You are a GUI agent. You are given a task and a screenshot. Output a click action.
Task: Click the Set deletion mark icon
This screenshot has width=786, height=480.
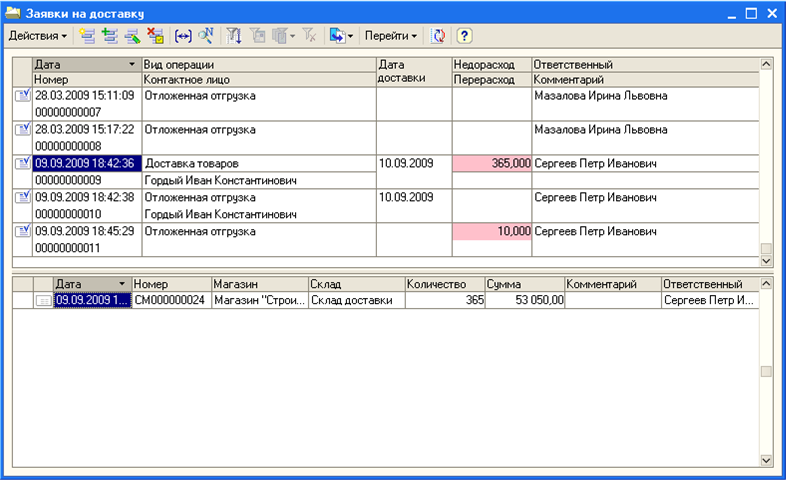pyautogui.click(x=155, y=36)
